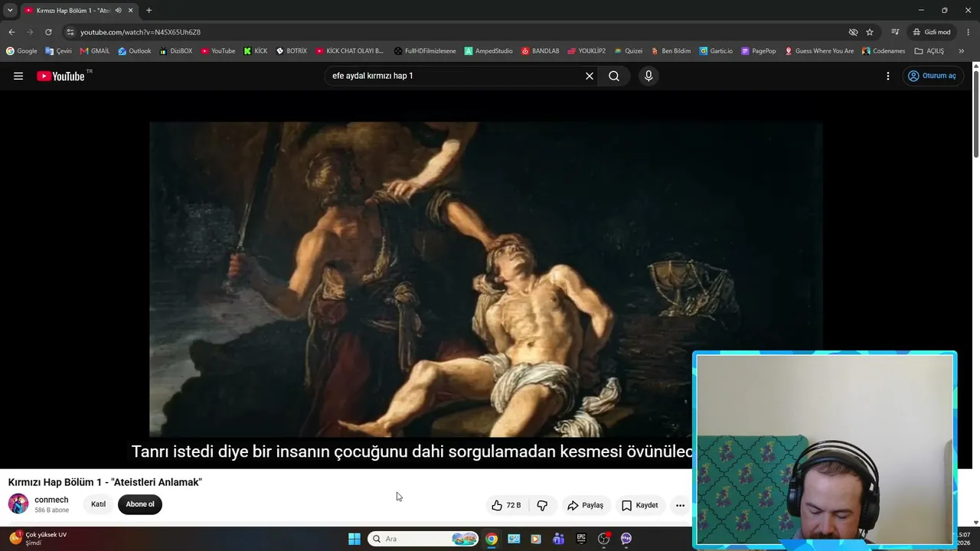Show hidden bookmarks with the chevron

point(962,51)
